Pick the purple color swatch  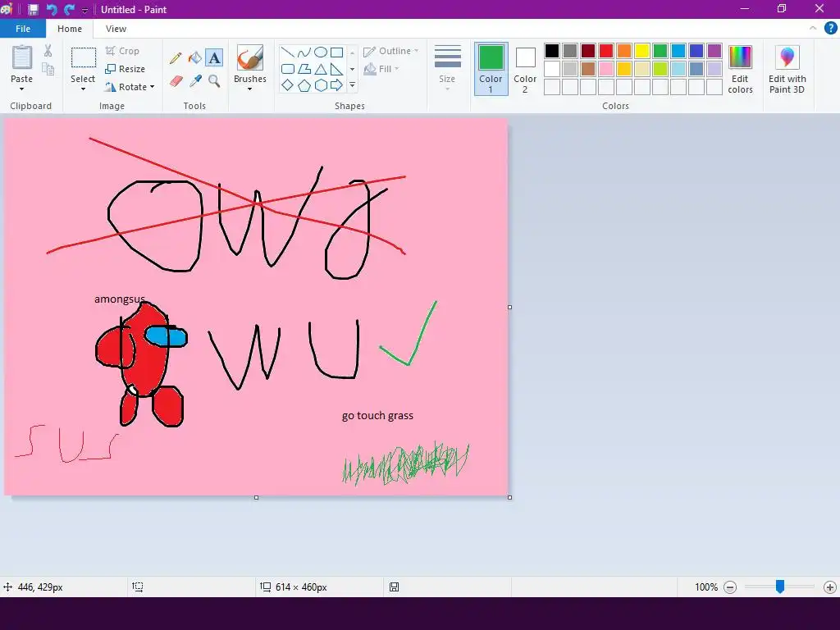[x=714, y=51]
